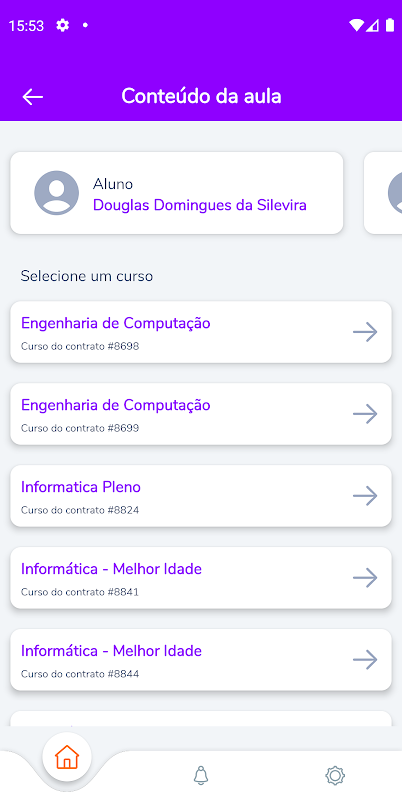Screen dimensions: 402x800
Task: Open the Home tab icon
Action: [x=67, y=757]
